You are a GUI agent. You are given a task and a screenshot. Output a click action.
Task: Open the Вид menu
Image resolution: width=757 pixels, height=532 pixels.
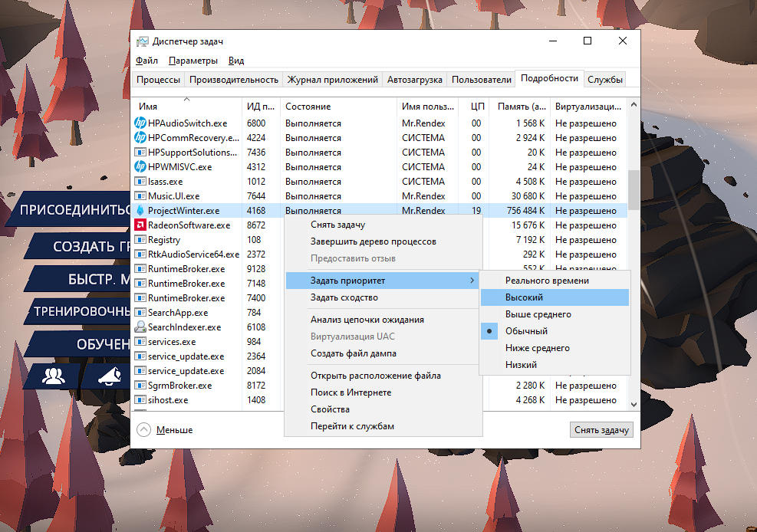pos(236,61)
